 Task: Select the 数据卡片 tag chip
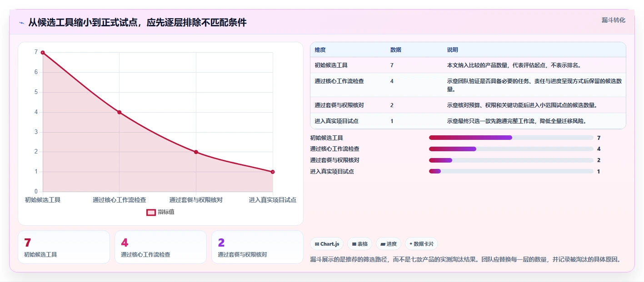(421, 244)
